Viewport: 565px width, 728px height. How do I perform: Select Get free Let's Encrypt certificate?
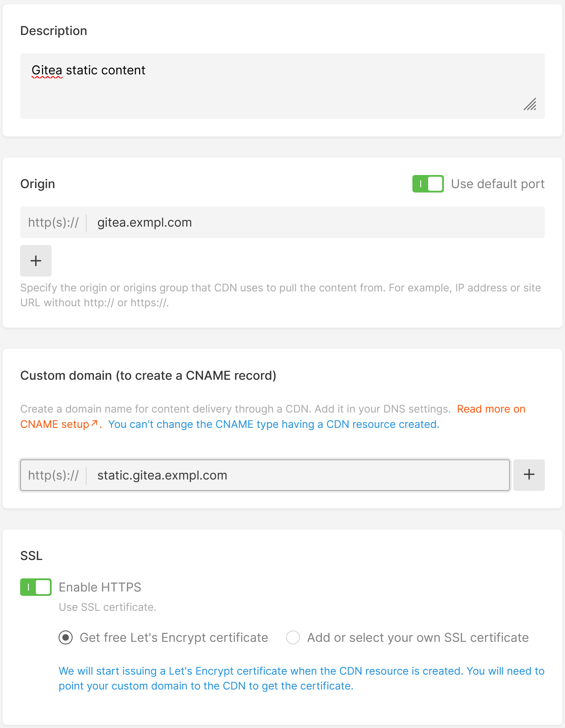pyautogui.click(x=65, y=637)
